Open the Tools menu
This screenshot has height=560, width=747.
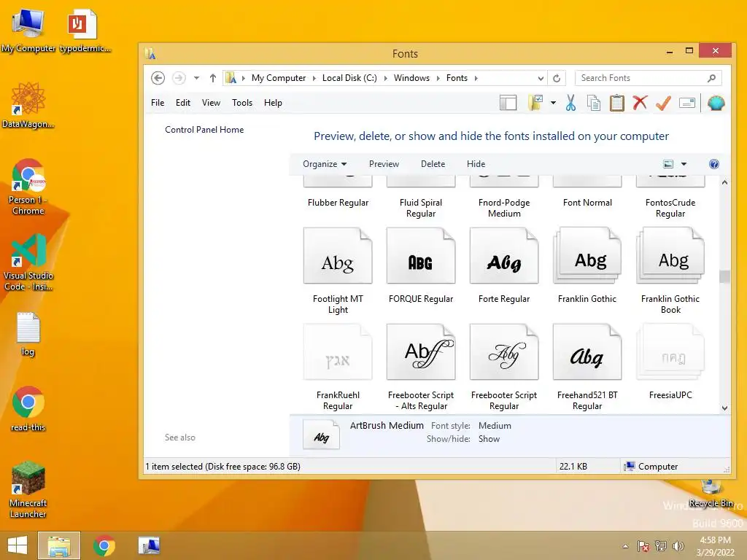pyautogui.click(x=242, y=103)
